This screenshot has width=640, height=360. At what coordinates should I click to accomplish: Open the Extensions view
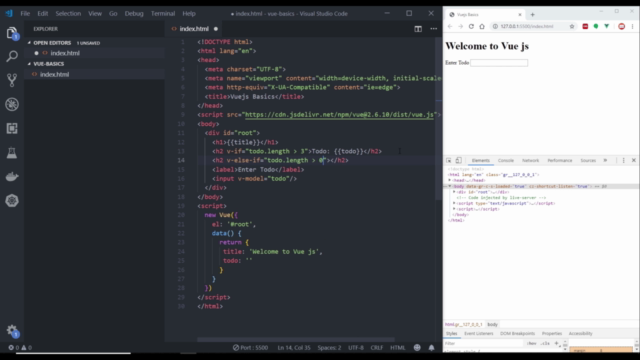pyautogui.click(x=12, y=129)
